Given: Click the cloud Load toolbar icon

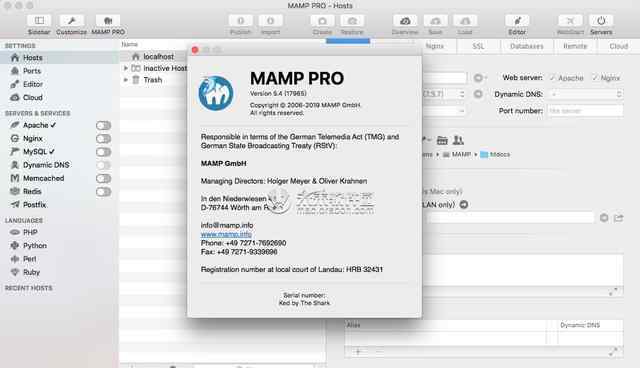Looking at the screenshot, I should pyautogui.click(x=465, y=21).
